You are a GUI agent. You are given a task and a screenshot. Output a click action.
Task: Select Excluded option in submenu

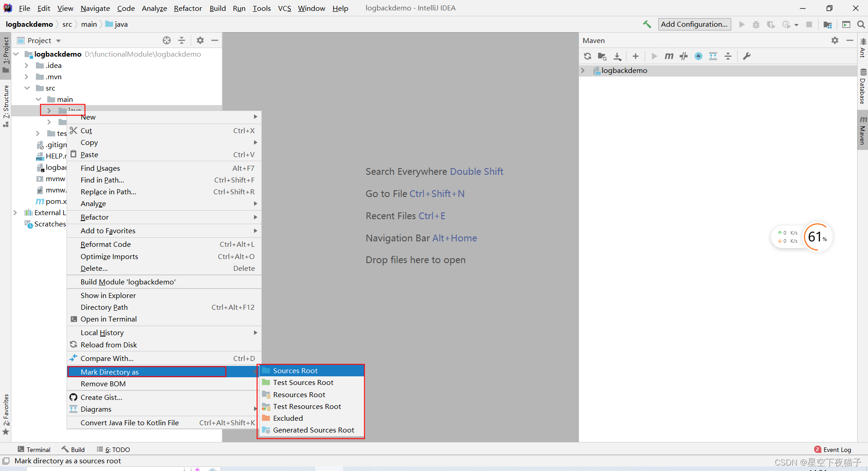[x=311, y=418]
